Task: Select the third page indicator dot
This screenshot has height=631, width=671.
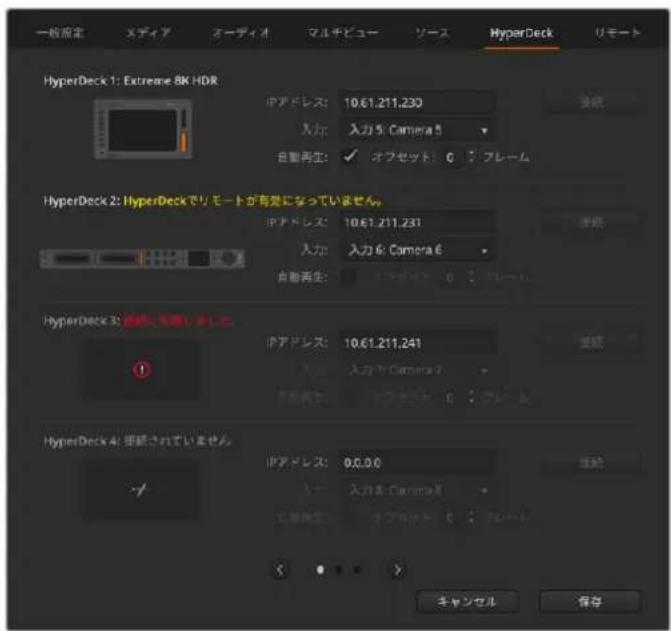Action: 357,570
